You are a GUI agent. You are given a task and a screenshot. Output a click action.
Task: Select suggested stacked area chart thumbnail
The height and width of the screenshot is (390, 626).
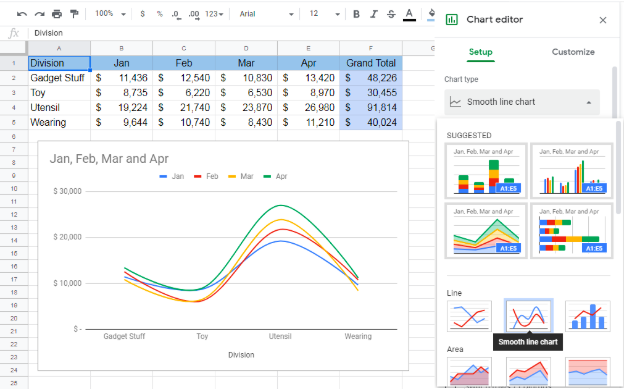point(486,231)
